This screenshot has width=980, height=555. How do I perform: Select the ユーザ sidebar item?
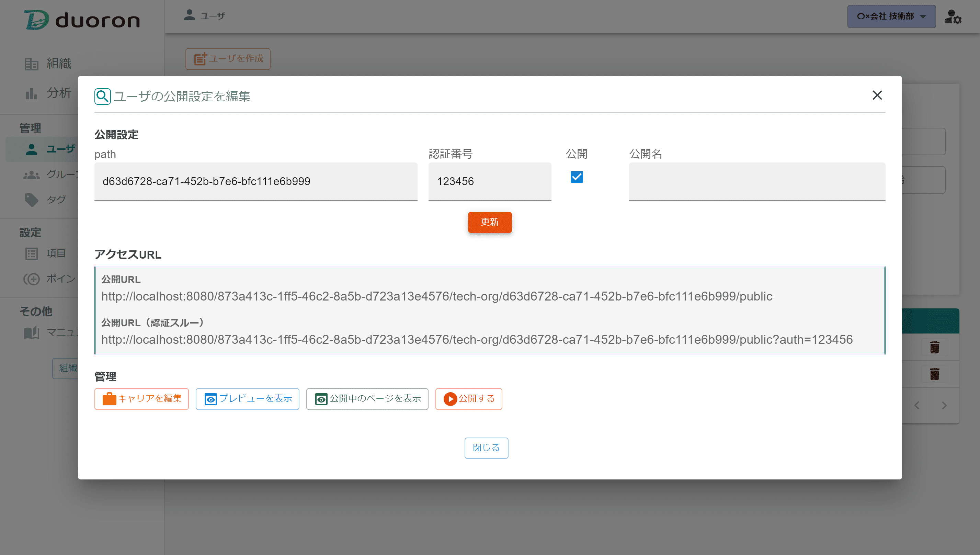[x=43, y=149]
